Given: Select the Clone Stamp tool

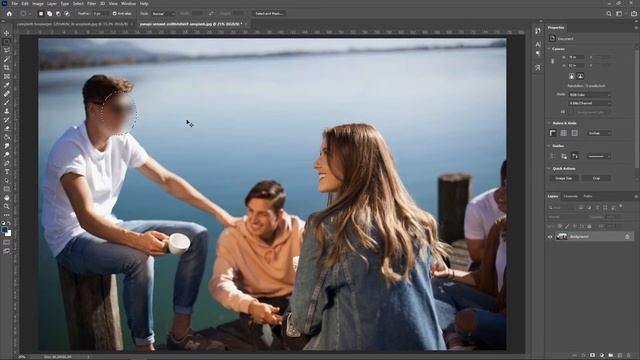Looking at the screenshot, I should 7,111.
